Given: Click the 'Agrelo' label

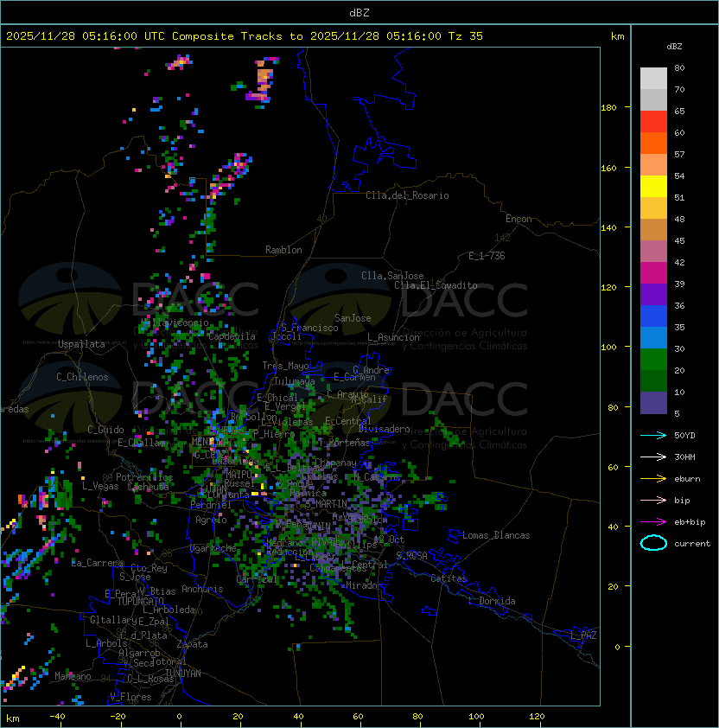Looking at the screenshot, I should (211, 520).
